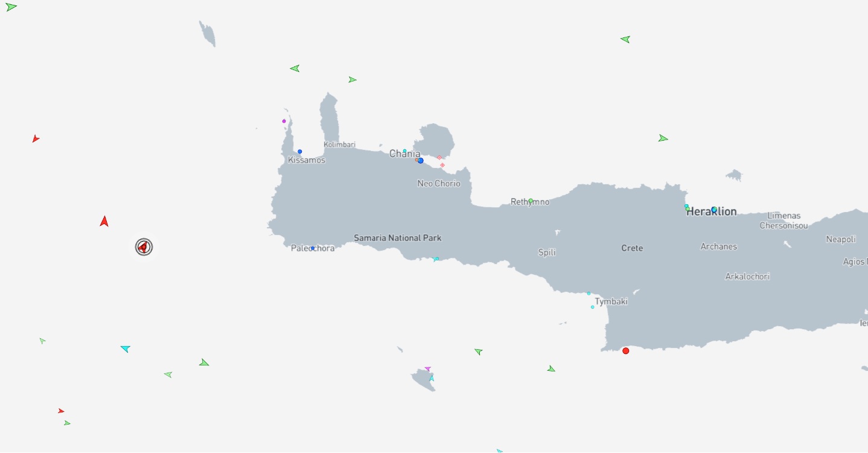Click the large blue port dot at Chania
The height and width of the screenshot is (453, 868).
pos(421,161)
